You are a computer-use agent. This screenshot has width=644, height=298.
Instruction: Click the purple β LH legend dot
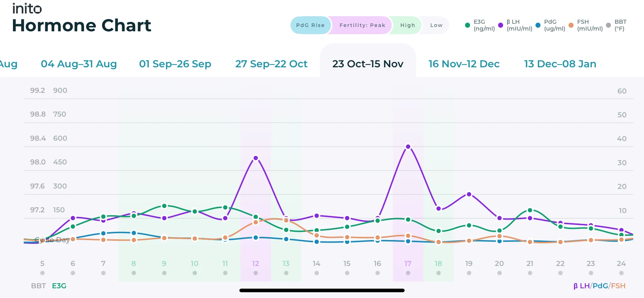pos(501,25)
